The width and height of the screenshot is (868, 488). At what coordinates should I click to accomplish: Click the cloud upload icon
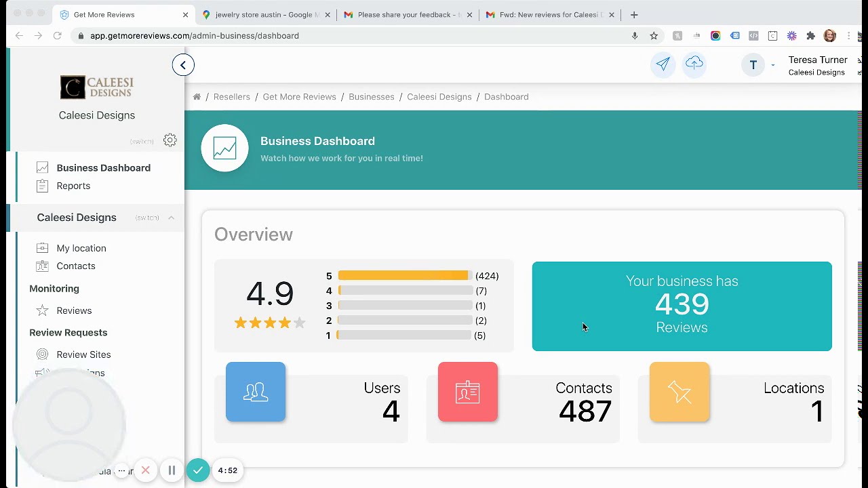[x=694, y=64]
